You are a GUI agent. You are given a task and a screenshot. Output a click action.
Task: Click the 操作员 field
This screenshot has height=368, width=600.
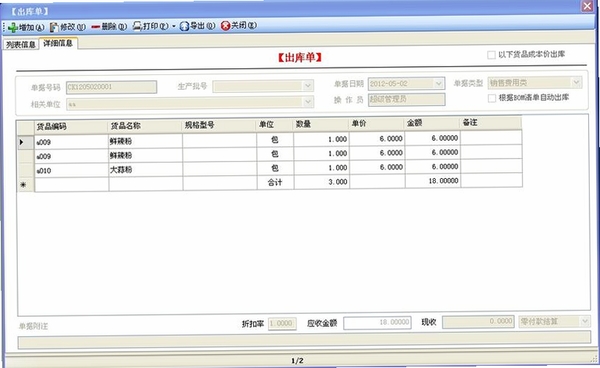[x=406, y=99]
